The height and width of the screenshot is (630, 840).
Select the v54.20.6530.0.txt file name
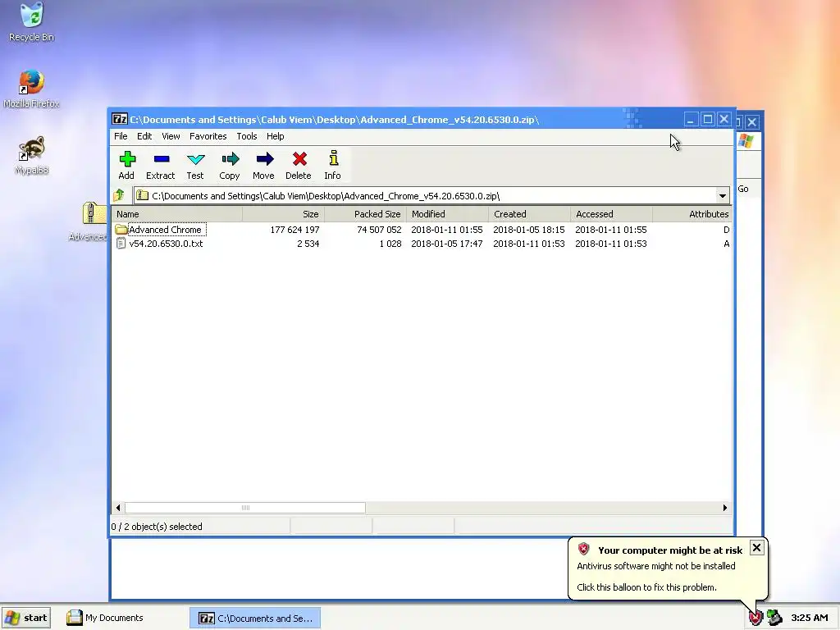point(166,243)
